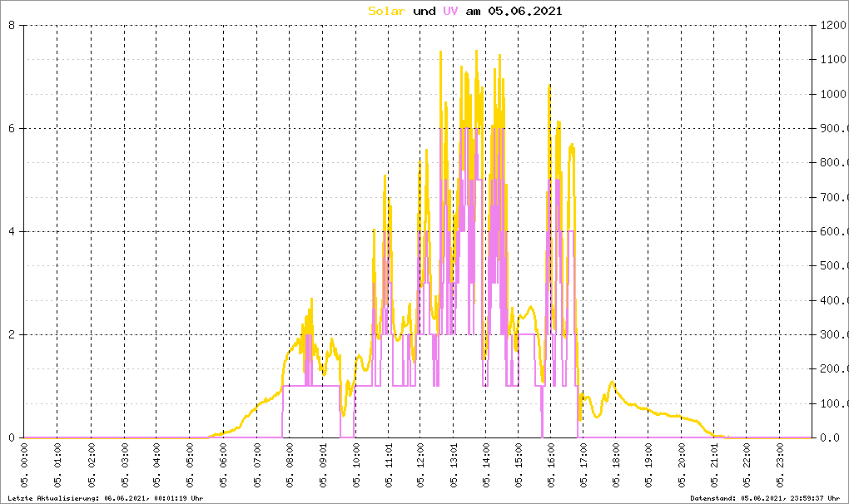This screenshot has height=504, width=849.
Task: Click the right axis label '1000'
Action: tap(832, 95)
